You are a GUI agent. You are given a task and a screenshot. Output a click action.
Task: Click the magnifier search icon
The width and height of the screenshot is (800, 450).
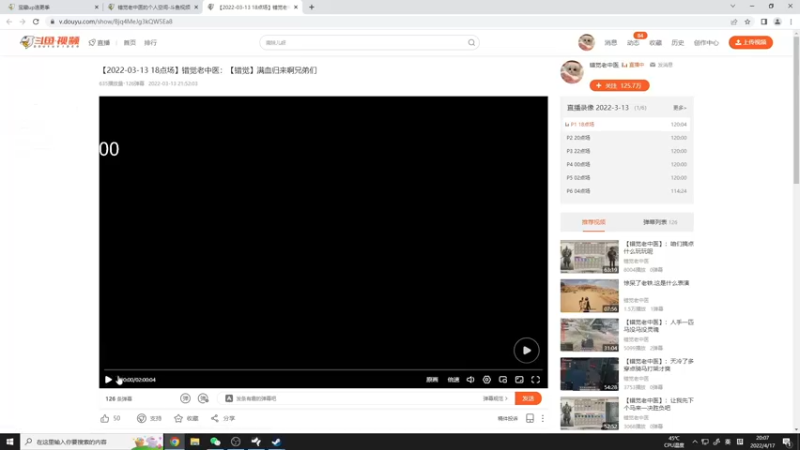coord(471,43)
